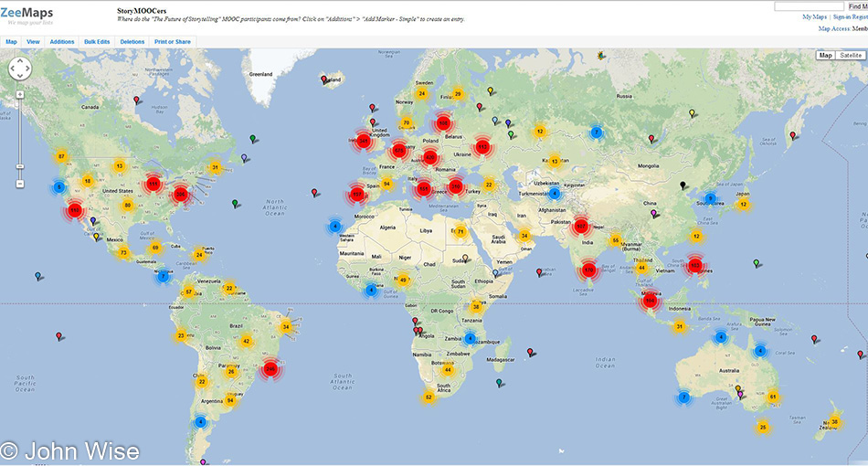
Task: Open the Bulk Edits menu
Action: coord(97,42)
